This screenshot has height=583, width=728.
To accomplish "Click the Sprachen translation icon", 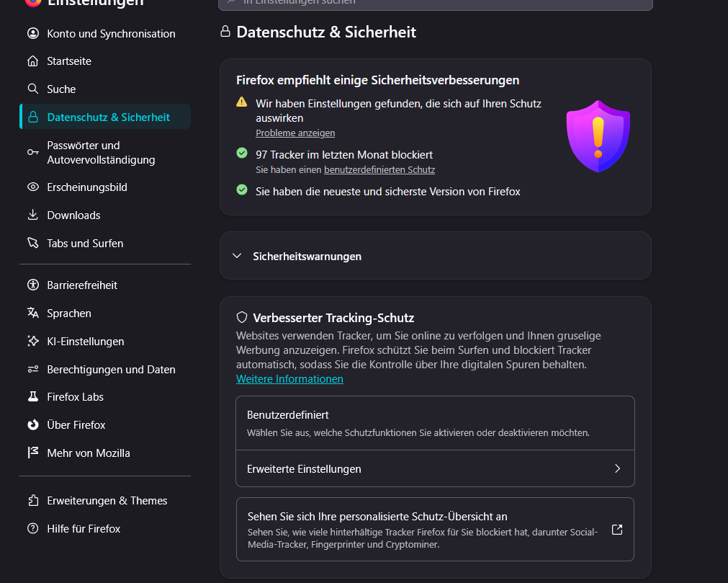I will [33, 313].
